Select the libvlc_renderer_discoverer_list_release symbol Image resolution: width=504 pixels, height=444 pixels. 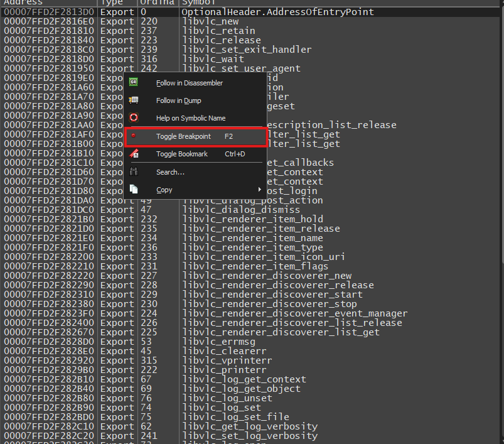click(292, 323)
